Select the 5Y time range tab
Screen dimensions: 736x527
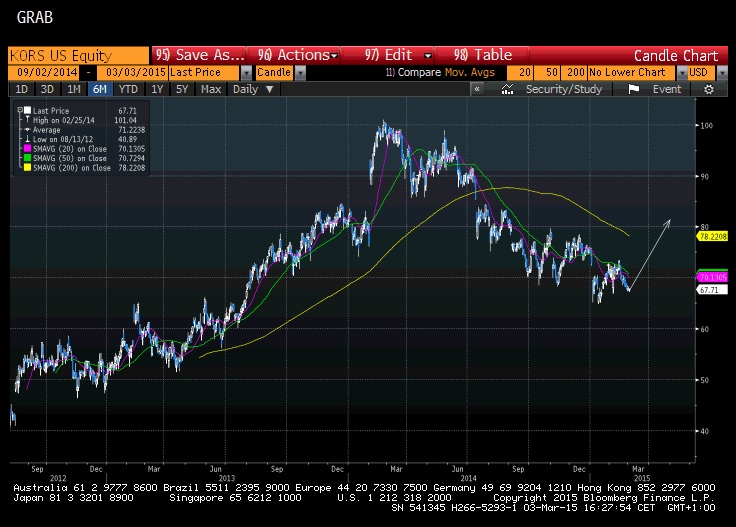click(x=182, y=89)
